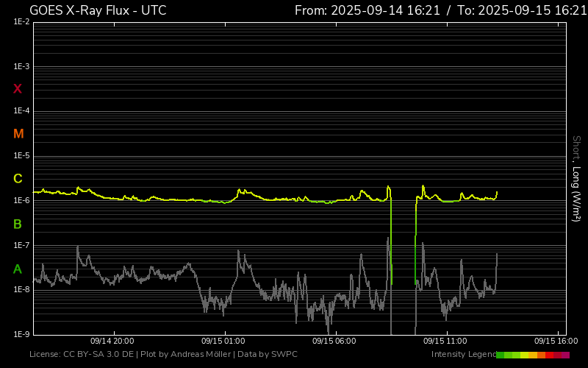
Task: Click the magenta swatch in intensity legend
Action: (x=565, y=355)
